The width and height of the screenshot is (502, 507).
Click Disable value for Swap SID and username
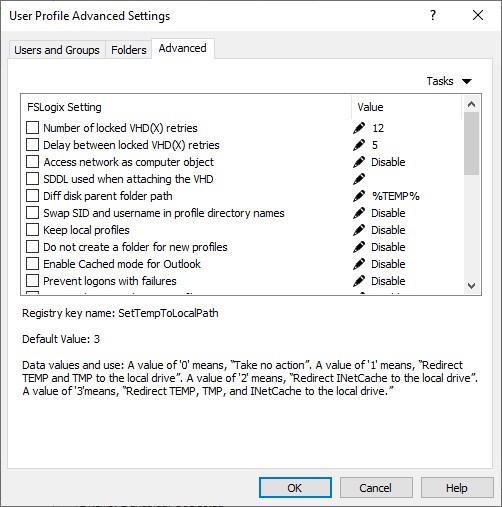click(388, 213)
